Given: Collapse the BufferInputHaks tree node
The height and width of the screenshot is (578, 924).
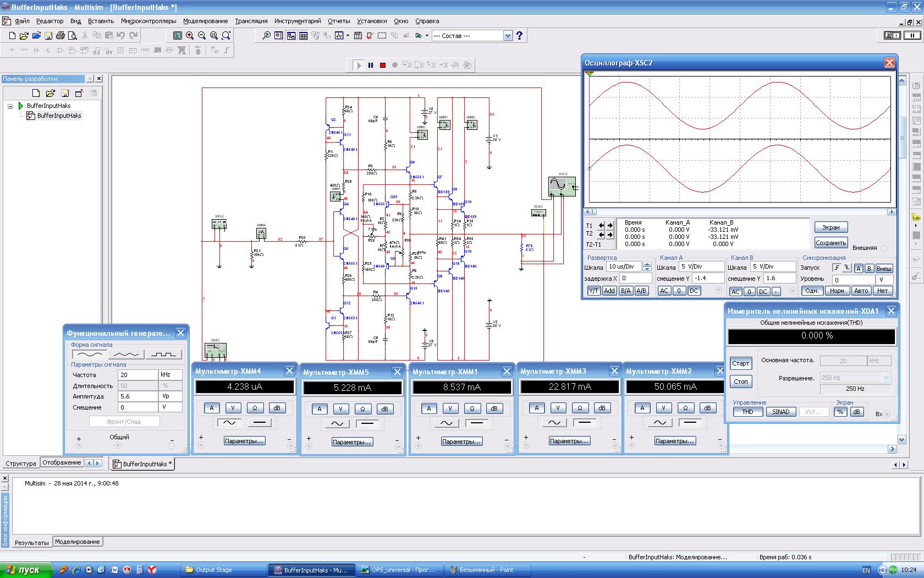Looking at the screenshot, I should click(10, 106).
